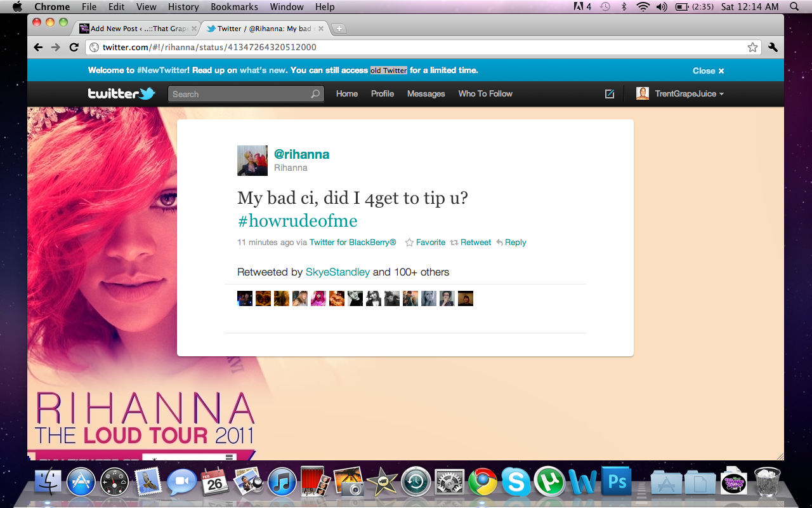Screen dimensions: 812x508
Task: Open Who To Follow
Action: click(485, 94)
